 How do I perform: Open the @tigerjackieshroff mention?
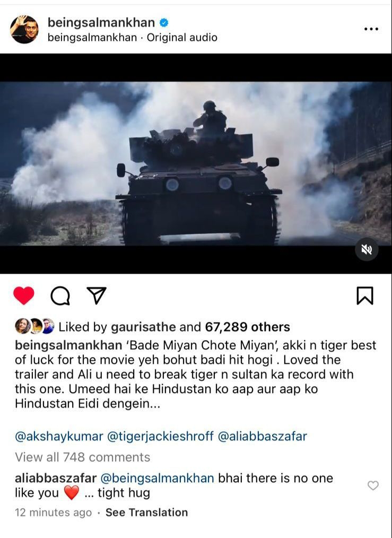(x=161, y=437)
